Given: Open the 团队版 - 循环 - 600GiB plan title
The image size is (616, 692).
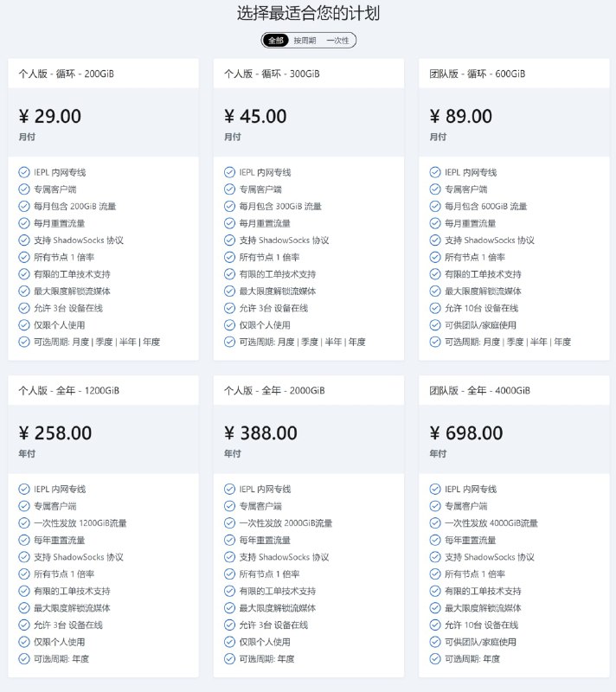Looking at the screenshot, I should (x=478, y=74).
